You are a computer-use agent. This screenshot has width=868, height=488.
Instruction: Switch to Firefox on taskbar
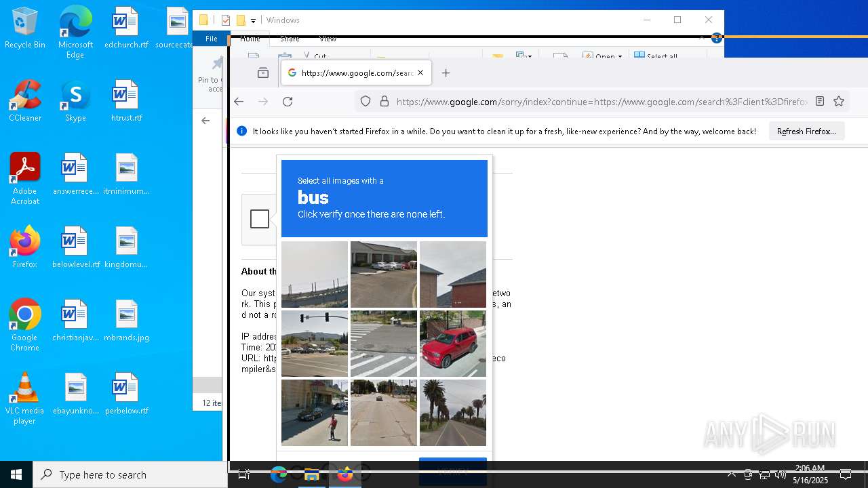[345, 474]
